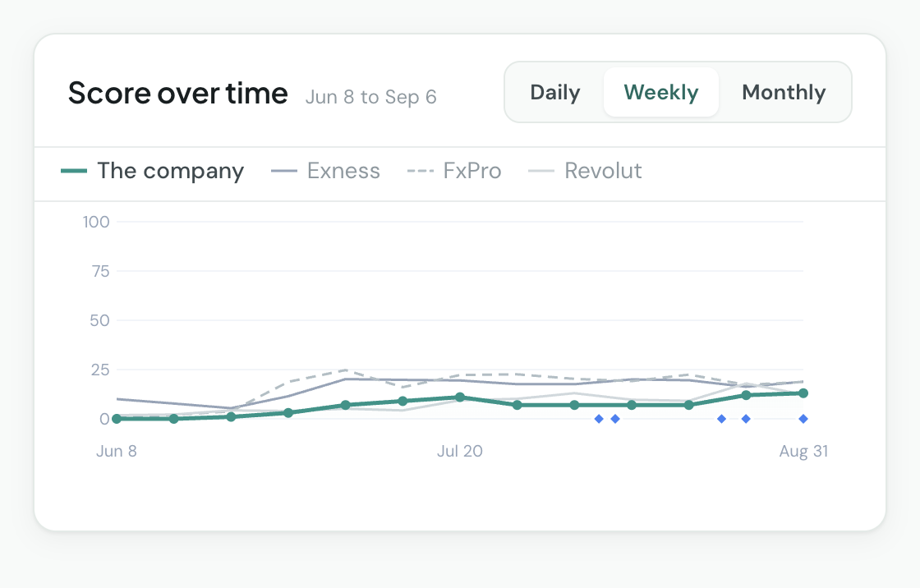Click the Jul 20 axis label
This screenshot has height=588, width=920.
coord(459,451)
